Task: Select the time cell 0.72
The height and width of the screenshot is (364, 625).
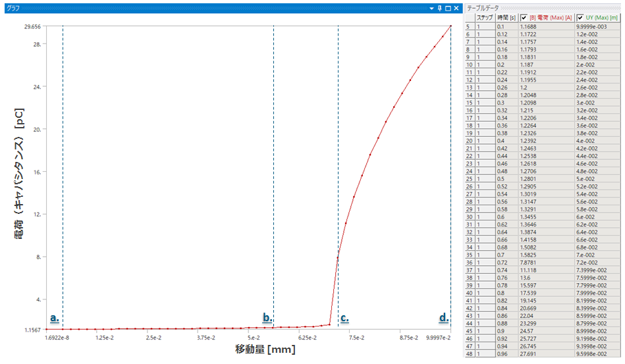Action: coord(506,263)
